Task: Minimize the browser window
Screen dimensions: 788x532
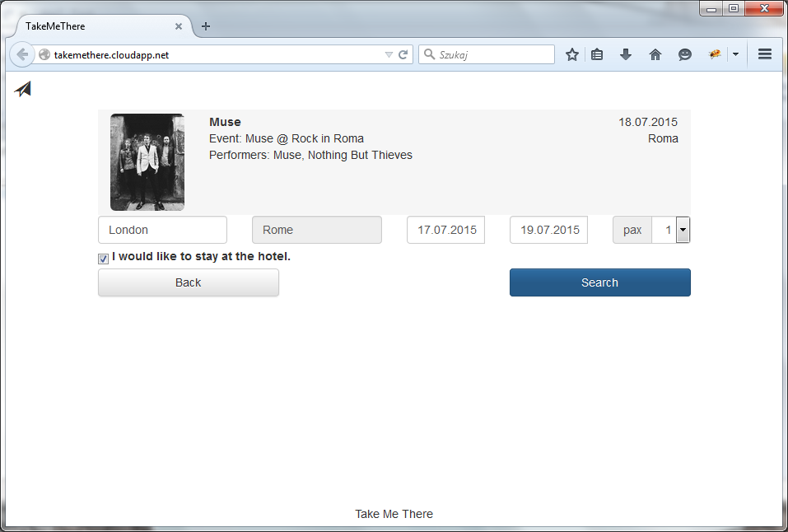Action: pos(711,8)
